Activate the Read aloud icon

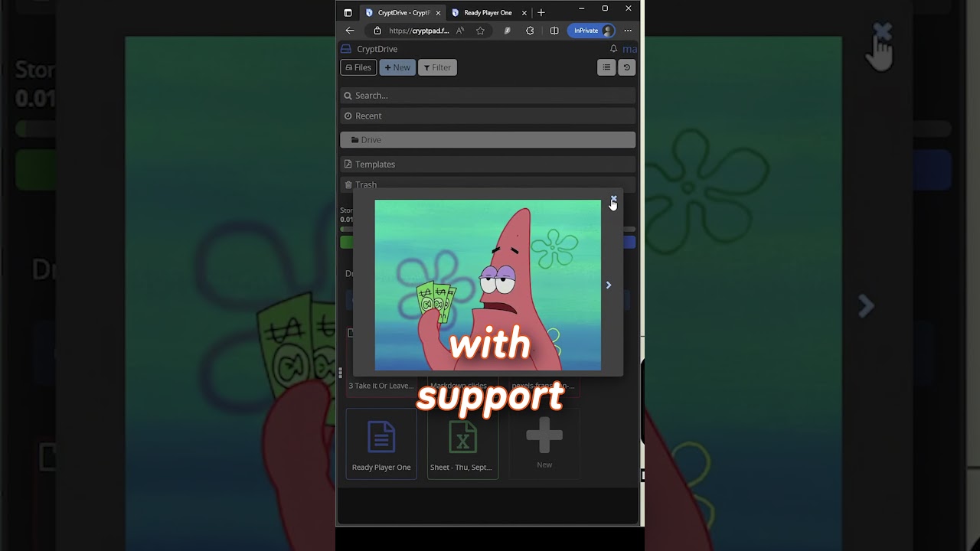tap(459, 31)
